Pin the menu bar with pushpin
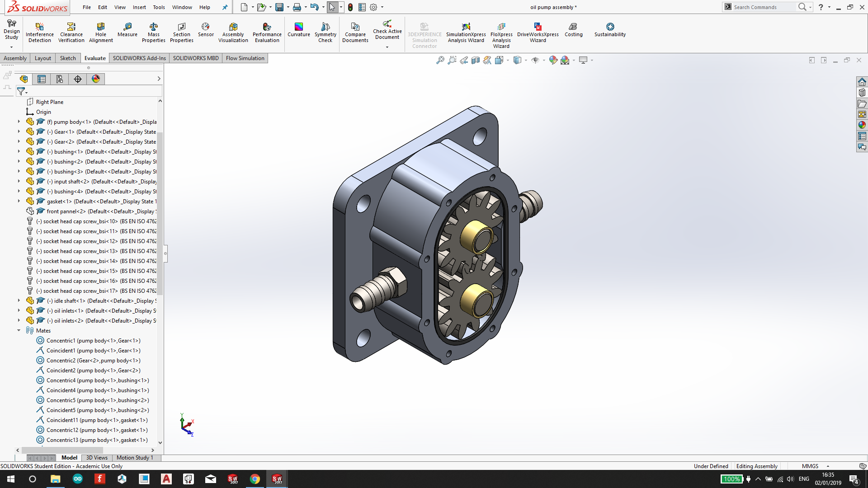Viewport: 868px width, 488px height. pyautogui.click(x=225, y=7)
